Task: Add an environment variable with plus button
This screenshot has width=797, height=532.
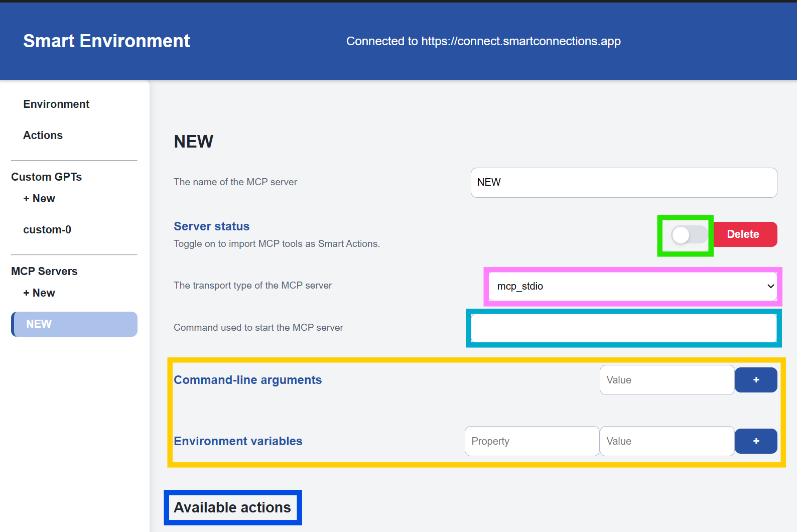Action: point(756,441)
